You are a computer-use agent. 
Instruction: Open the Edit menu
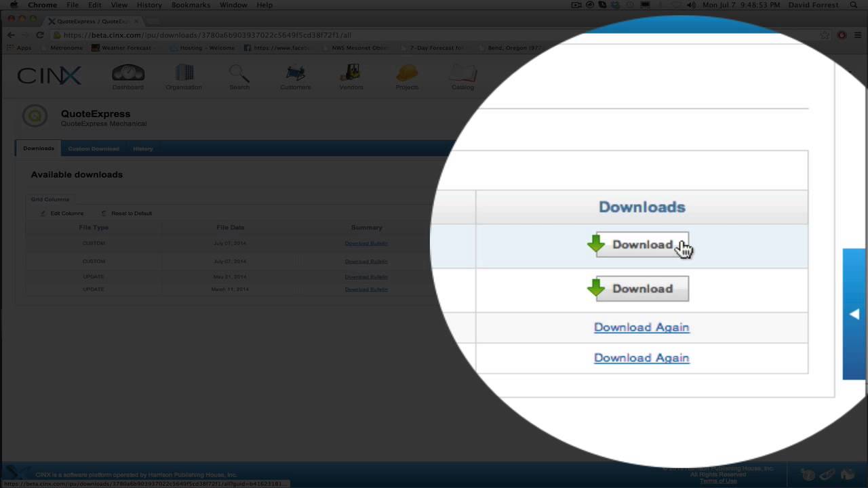[x=94, y=5]
